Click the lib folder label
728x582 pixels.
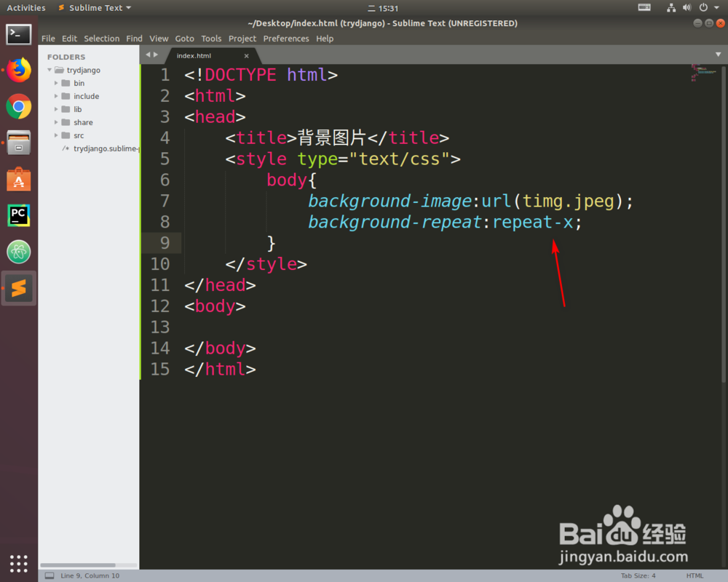(x=78, y=109)
